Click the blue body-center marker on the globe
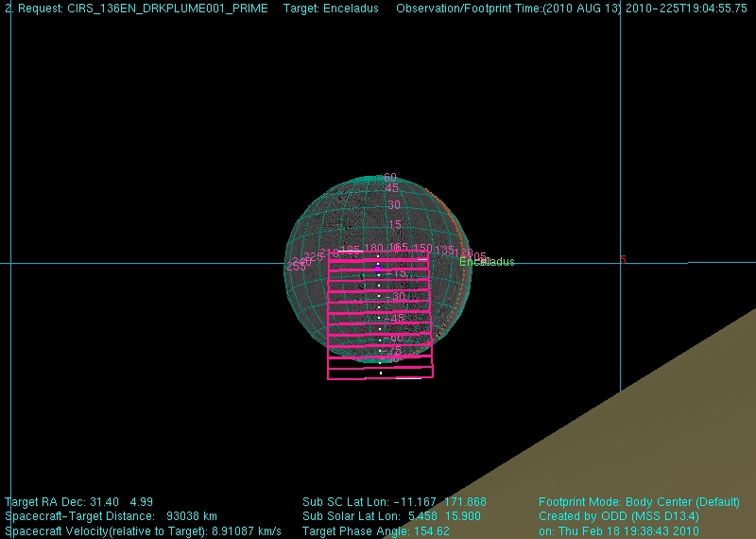This screenshot has width=756, height=539. pyautogui.click(x=378, y=269)
